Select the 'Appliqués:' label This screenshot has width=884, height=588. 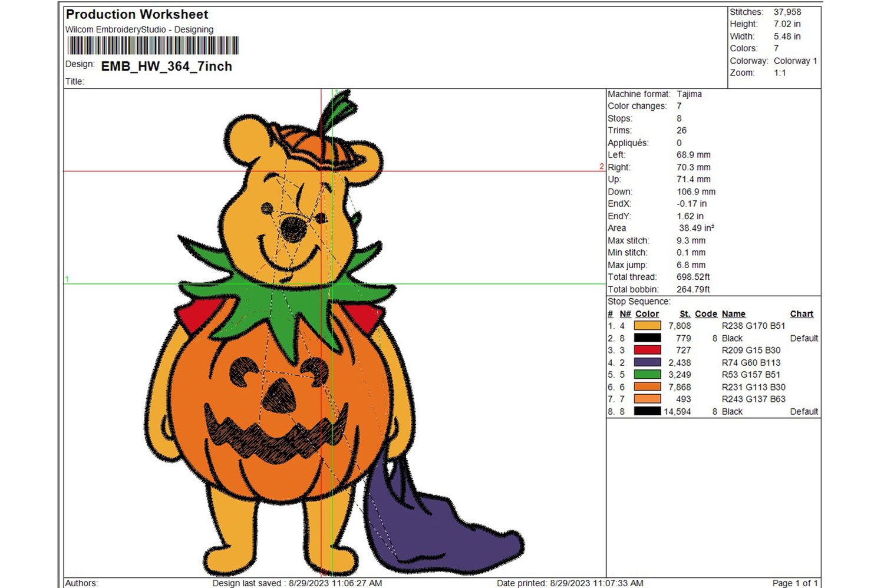point(628,143)
